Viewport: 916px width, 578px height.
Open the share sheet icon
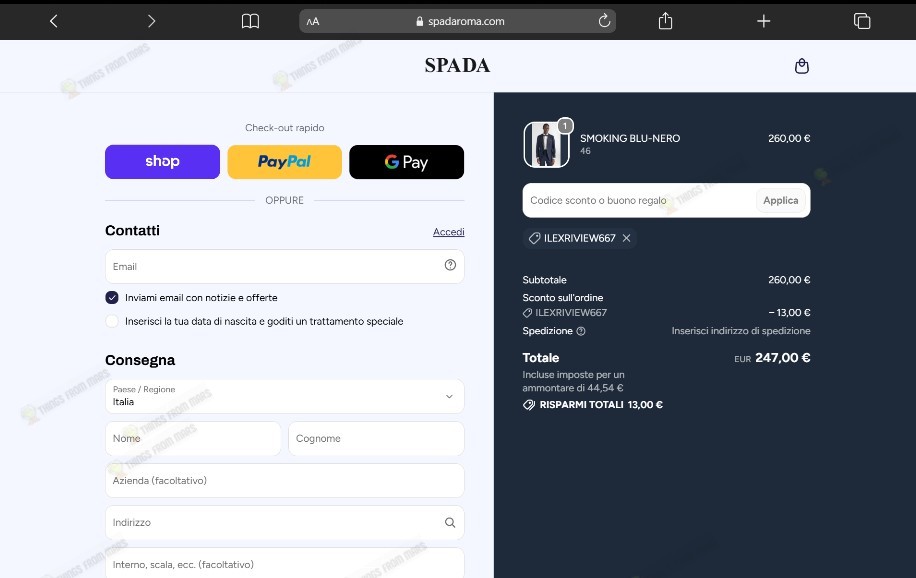(665, 21)
